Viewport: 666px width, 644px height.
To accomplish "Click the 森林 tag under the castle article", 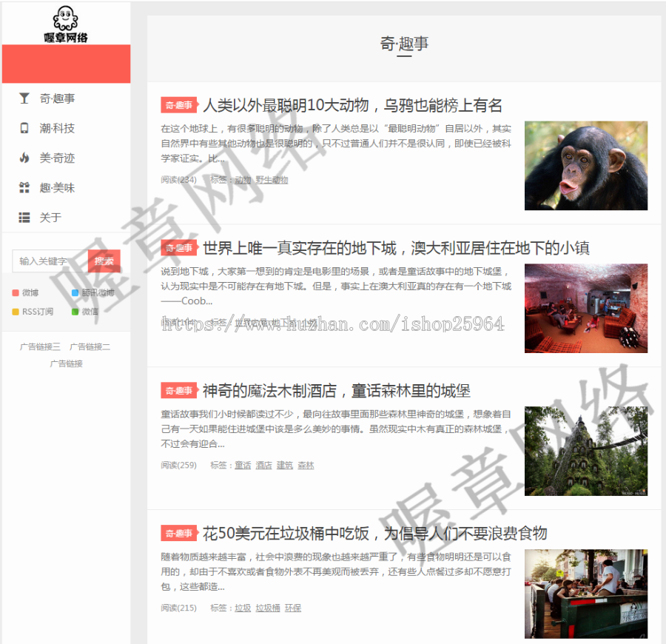I will tap(305, 465).
